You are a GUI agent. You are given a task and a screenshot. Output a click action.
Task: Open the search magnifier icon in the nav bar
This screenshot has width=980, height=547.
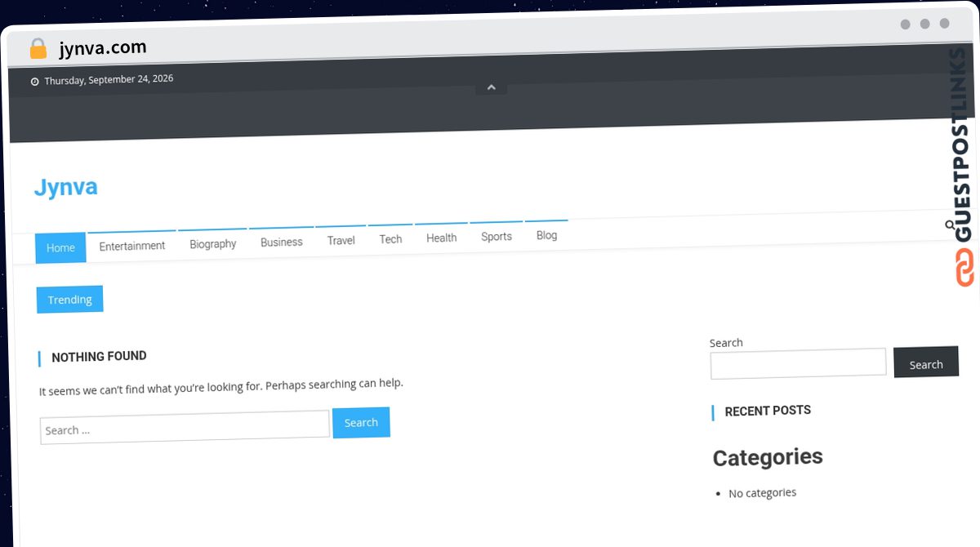click(950, 225)
